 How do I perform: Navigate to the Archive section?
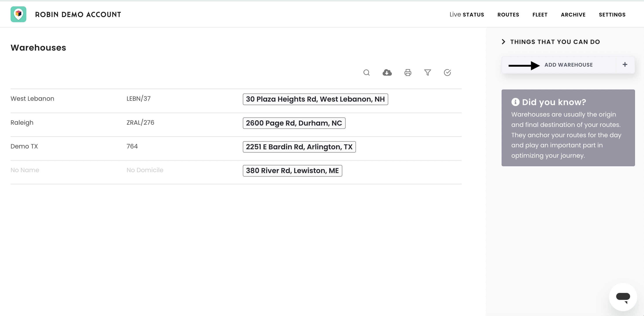coord(573,15)
